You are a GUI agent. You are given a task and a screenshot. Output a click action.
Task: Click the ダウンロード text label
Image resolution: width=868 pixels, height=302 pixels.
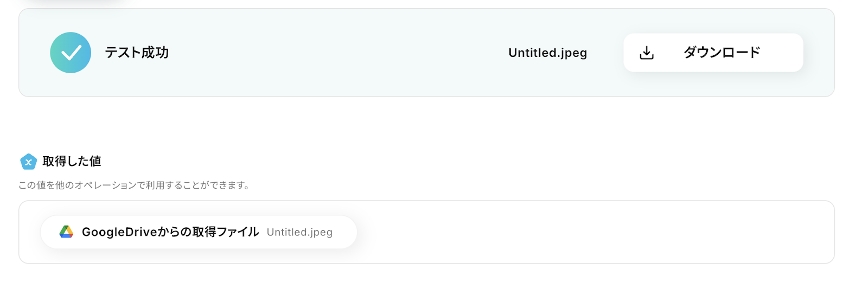point(722,53)
